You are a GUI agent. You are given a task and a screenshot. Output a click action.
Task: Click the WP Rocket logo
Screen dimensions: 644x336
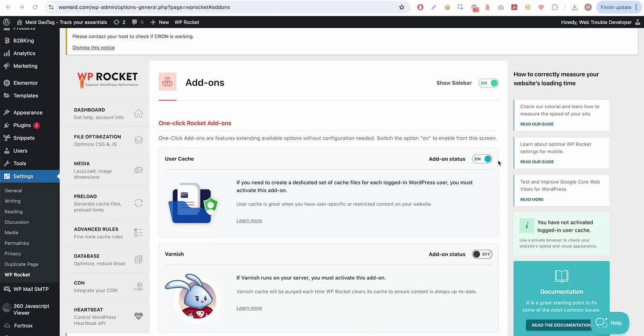[108, 80]
